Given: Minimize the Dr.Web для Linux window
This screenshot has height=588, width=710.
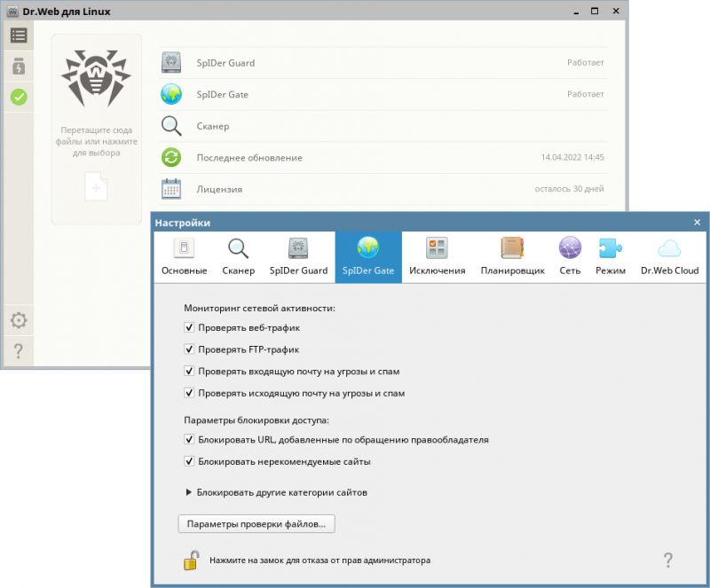Looking at the screenshot, I should coord(576,12).
